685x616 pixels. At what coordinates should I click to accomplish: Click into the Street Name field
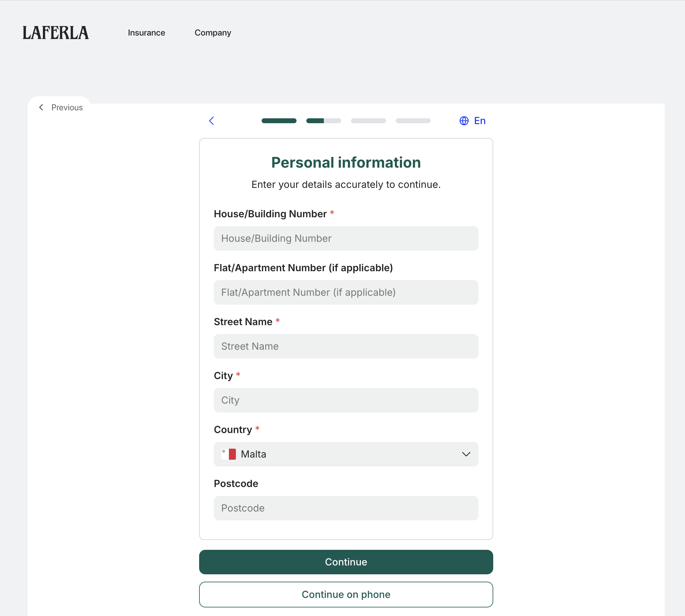[346, 346]
